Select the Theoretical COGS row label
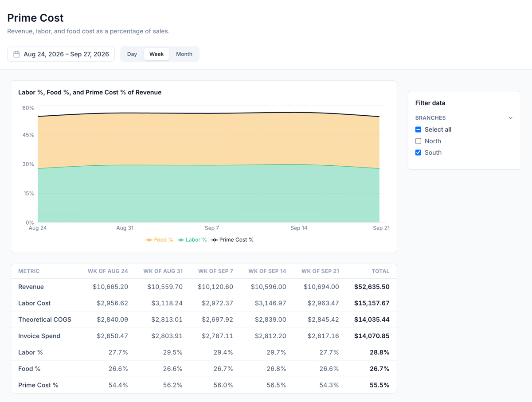The image size is (532, 402). click(45, 320)
